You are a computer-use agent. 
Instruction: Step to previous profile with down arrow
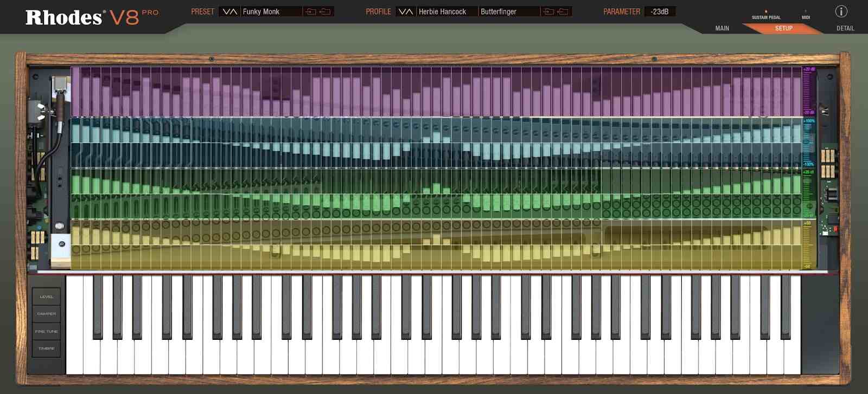pyautogui.click(x=402, y=11)
